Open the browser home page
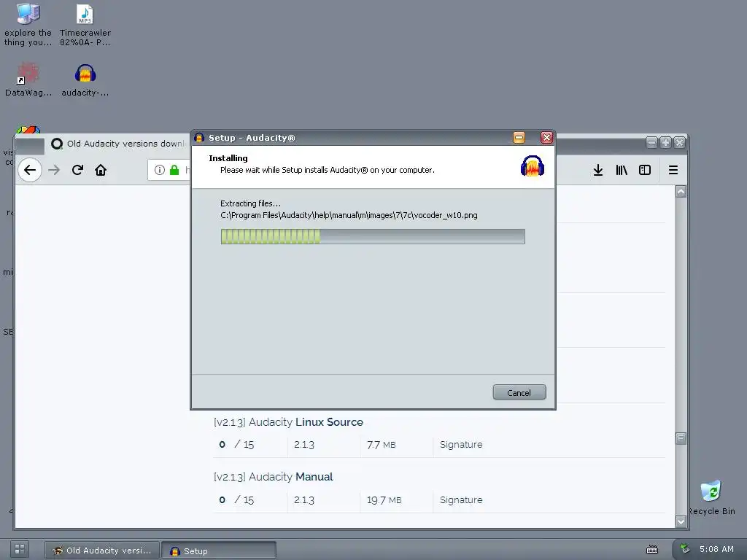Image resolution: width=747 pixels, height=560 pixels. pyautogui.click(x=101, y=170)
